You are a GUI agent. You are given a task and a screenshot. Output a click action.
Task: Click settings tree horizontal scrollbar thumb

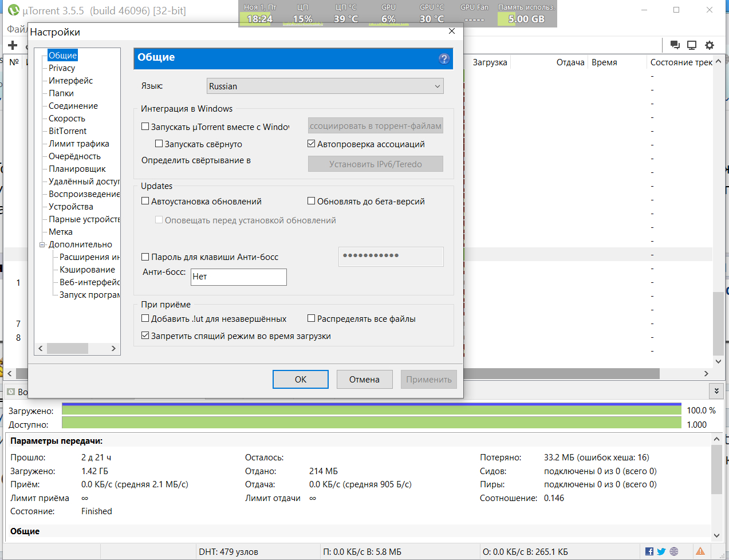click(68, 348)
